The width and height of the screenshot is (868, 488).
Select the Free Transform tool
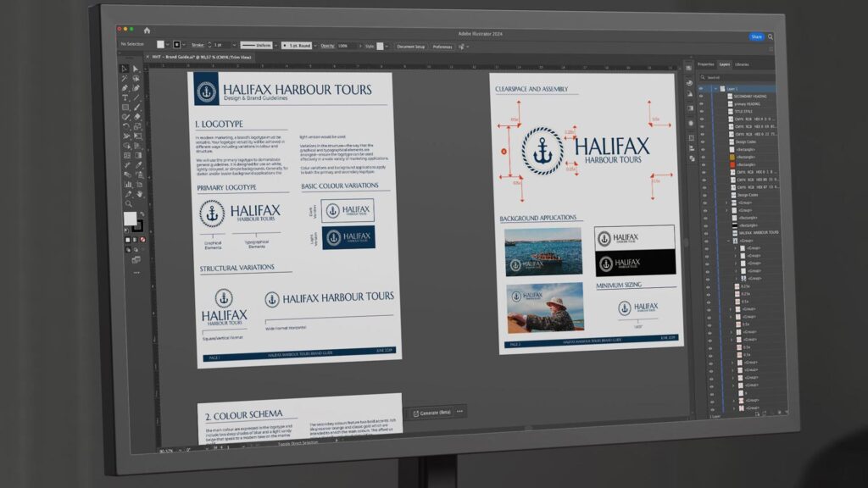tap(137, 136)
